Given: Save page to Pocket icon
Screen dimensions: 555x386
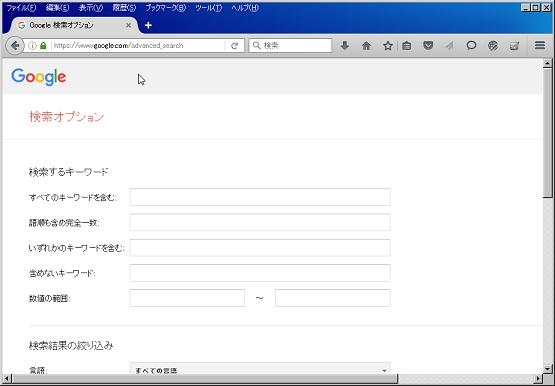Looking at the screenshot, I should click(428, 45).
